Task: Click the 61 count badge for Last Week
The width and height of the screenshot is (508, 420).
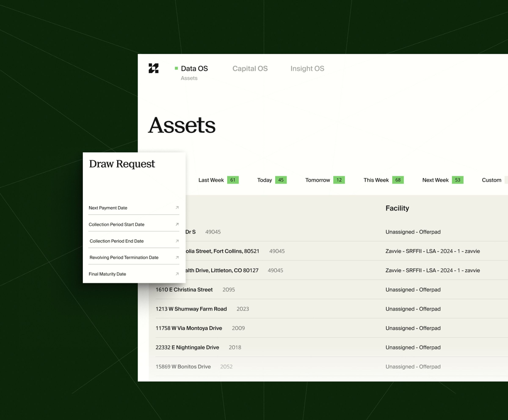Action: click(233, 180)
